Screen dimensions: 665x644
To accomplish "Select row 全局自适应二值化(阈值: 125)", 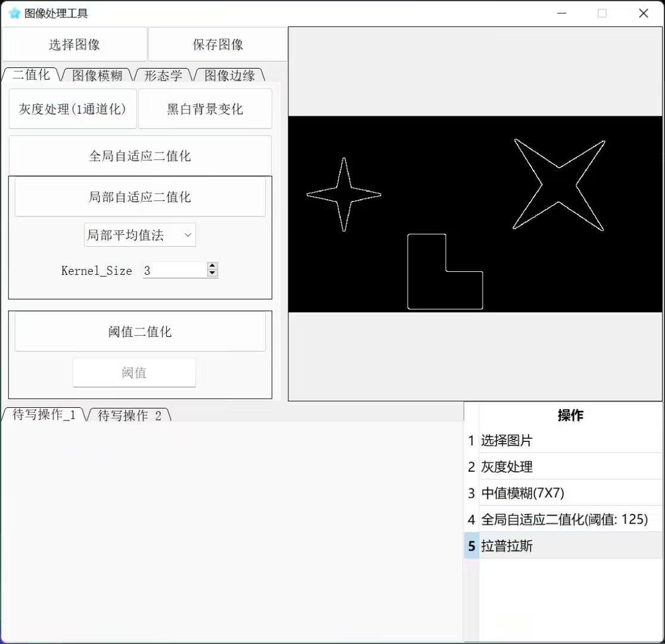I will click(570, 519).
